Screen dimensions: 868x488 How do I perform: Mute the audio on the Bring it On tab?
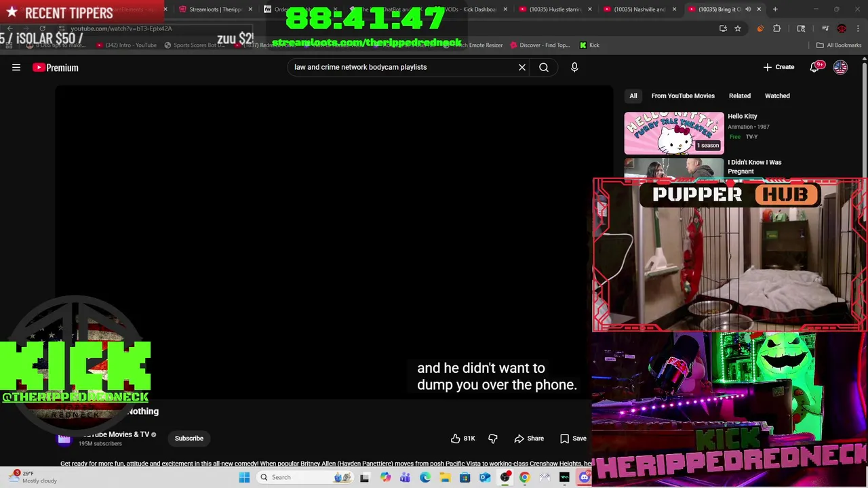tap(748, 9)
